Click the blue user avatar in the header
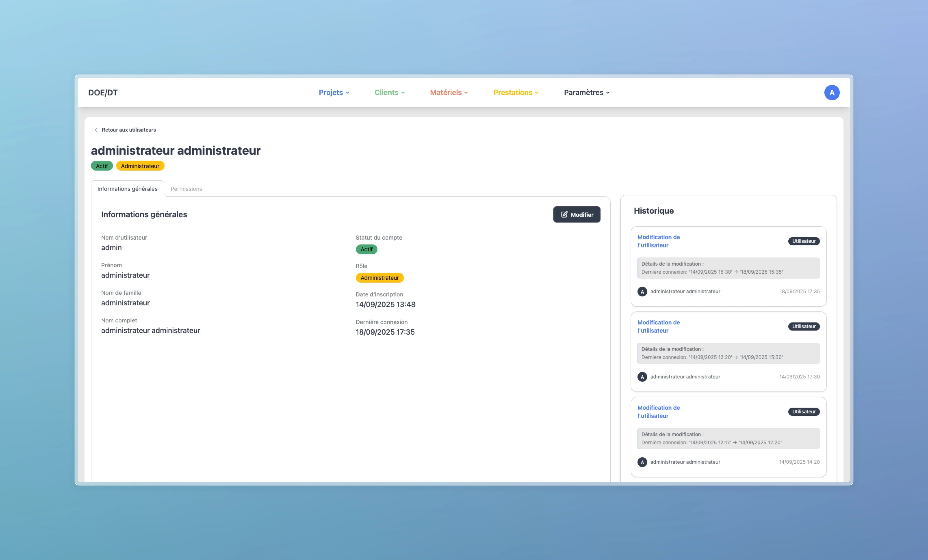Screen dimensions: 928x560 pos(832,93)
